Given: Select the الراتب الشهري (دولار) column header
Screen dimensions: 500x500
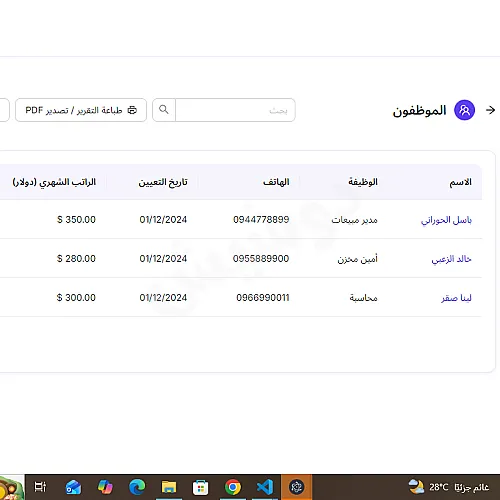Looking at the screenshot, I should coord(54,182).
